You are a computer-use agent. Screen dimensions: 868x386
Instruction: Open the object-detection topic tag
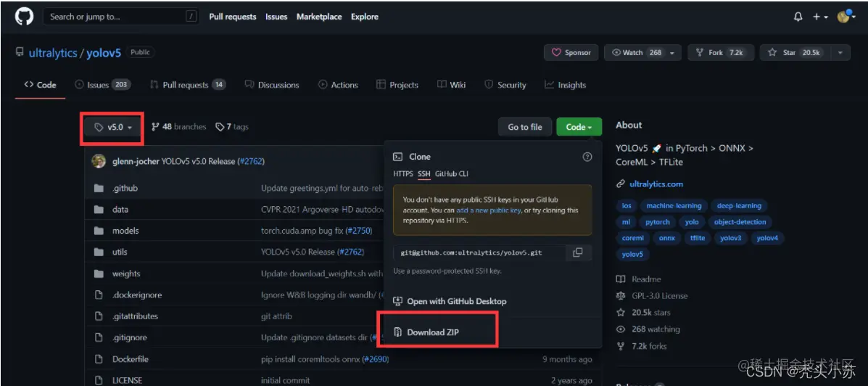tap(740, 222)
